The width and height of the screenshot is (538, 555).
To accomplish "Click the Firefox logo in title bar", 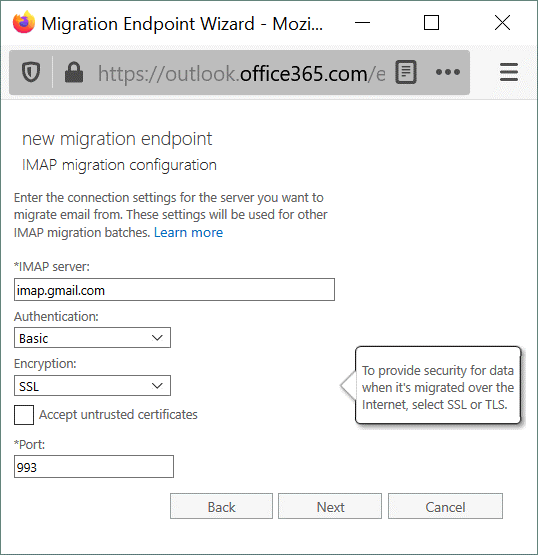I will (24, 22).
